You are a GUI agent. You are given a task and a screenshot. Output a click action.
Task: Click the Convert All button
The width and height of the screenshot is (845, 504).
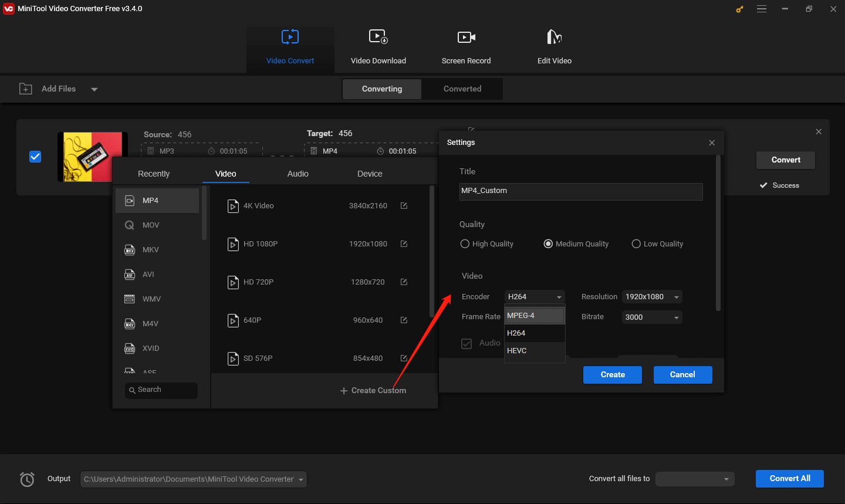point(790,479)
